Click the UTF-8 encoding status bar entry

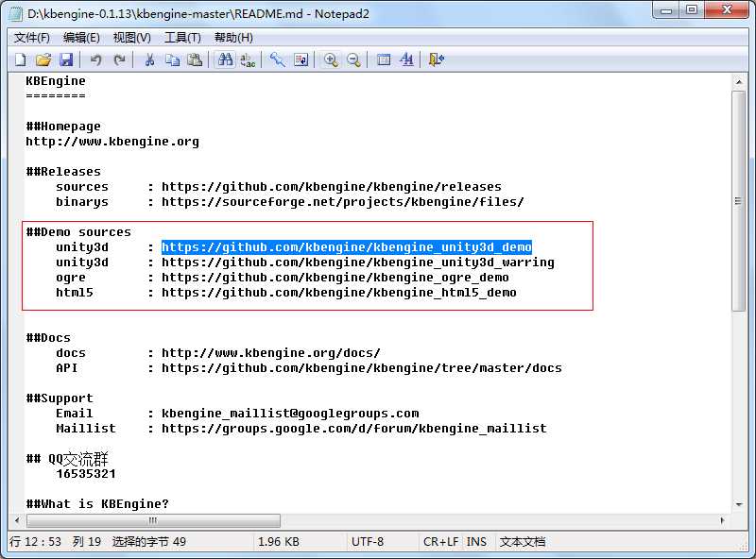coord(368,542)
